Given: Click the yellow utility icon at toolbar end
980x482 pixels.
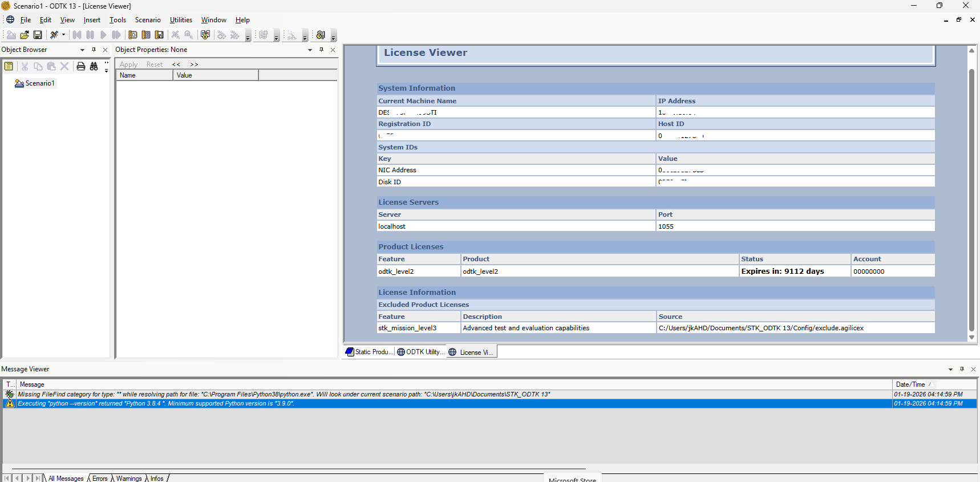Looking at the screenshot, I should (321, 35).
